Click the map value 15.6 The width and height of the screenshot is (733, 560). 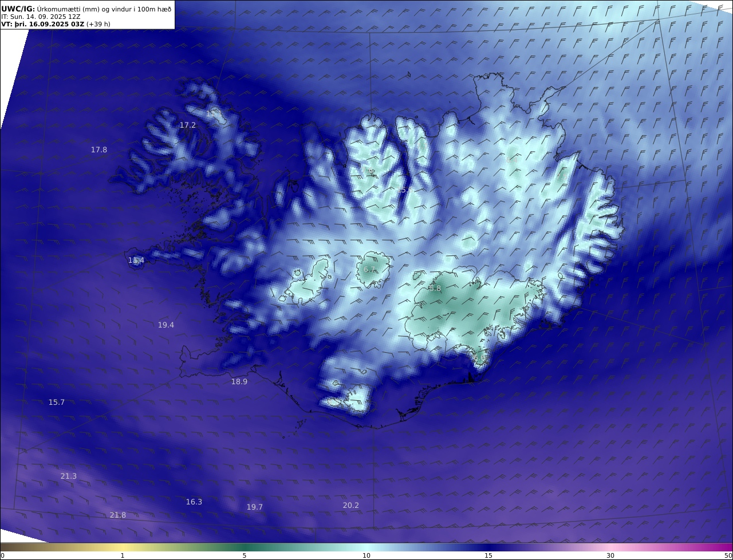click(405, 190)
